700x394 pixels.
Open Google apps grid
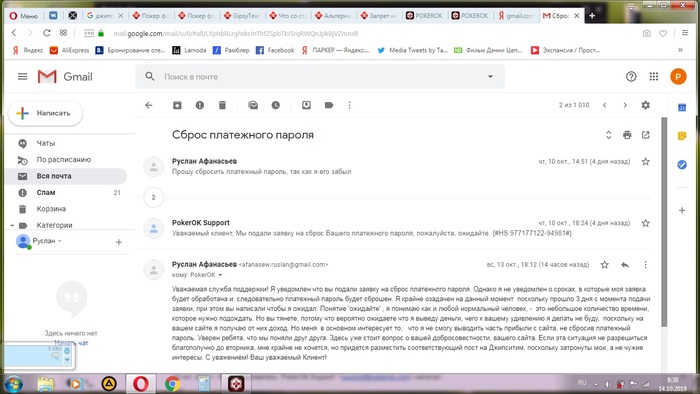click(654, 77)
